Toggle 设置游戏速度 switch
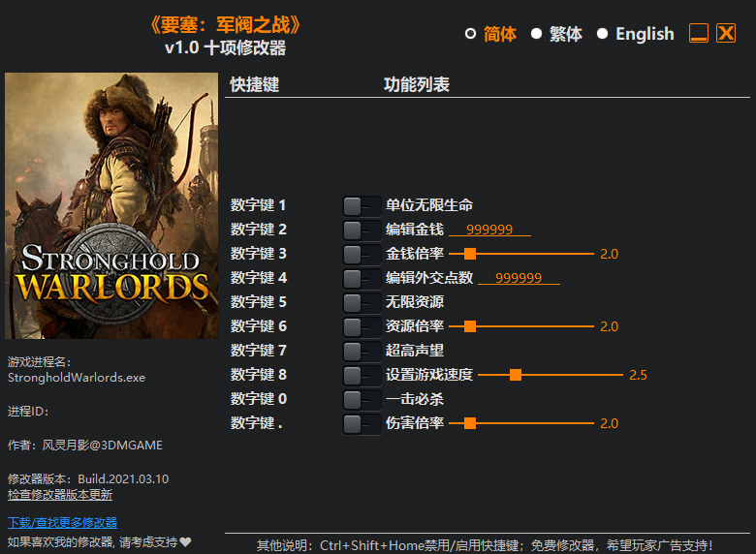Image resolution: width=756 pixels, height=554 pixels. (362, 375)
